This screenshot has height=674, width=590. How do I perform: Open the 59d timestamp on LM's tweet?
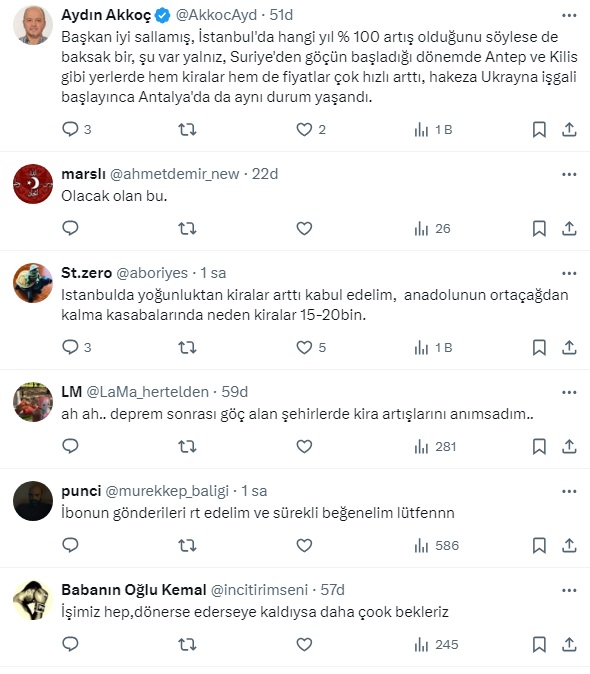tap(235, 392)
